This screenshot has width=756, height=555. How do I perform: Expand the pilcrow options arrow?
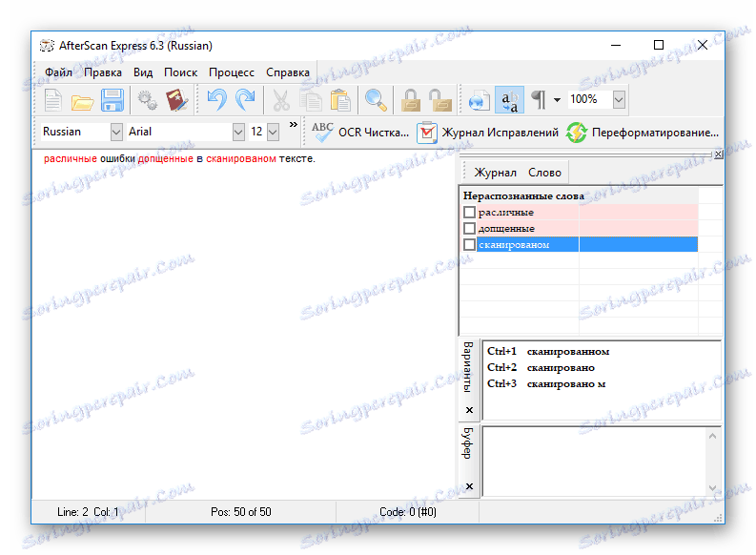557,100
